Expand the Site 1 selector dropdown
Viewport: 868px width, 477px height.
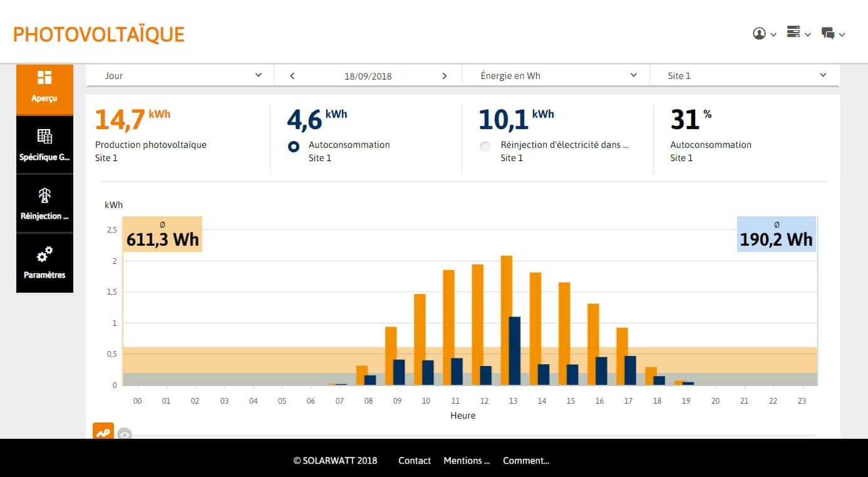tap(745, 76)
